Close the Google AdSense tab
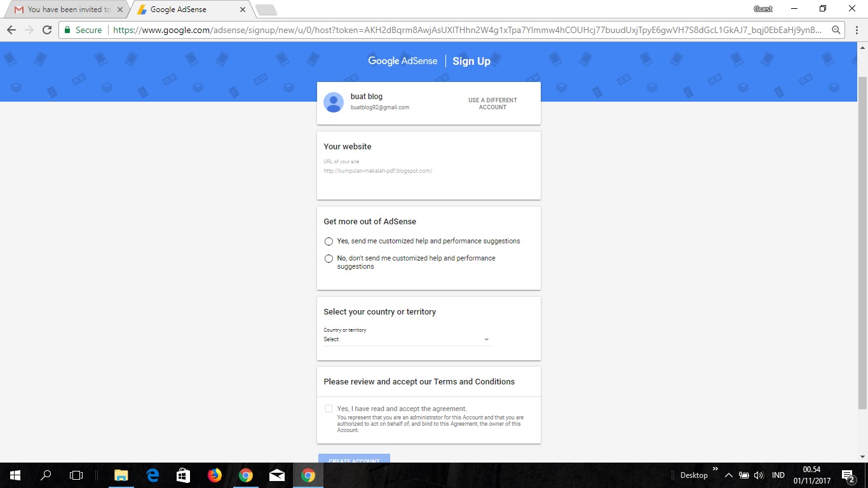This screenshot has width=868, height=488. click(x=243, y=10)
